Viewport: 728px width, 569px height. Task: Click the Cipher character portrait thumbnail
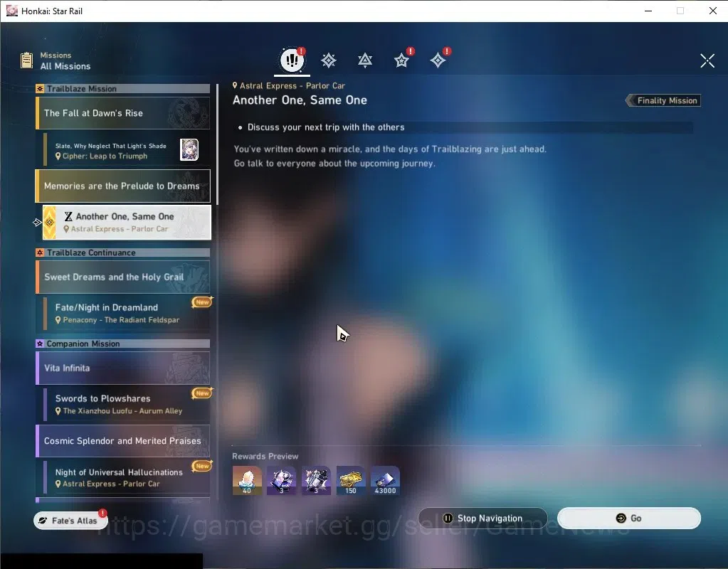189,150
